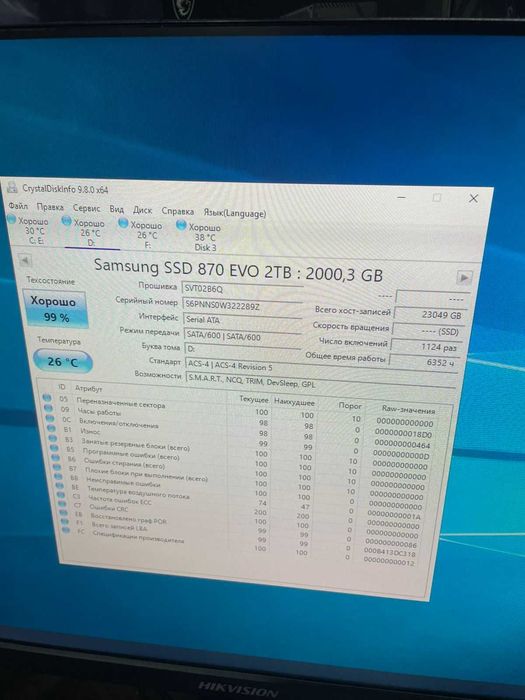Click the Samsung SSD 870 EVO 2TB title

point(238,271)
